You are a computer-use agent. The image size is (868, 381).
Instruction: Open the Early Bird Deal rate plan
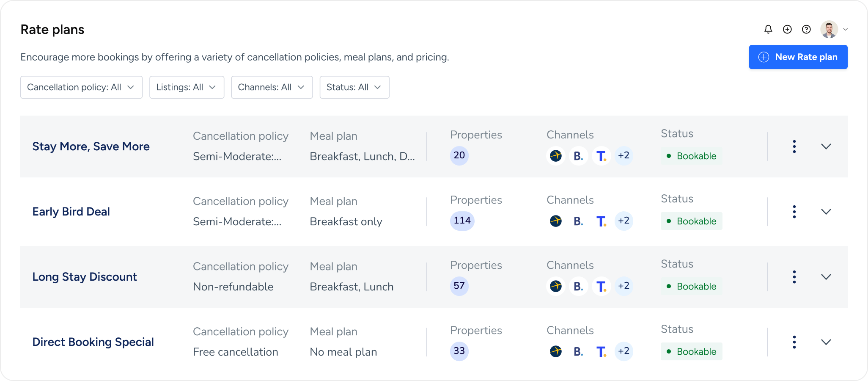coord(71,212)
